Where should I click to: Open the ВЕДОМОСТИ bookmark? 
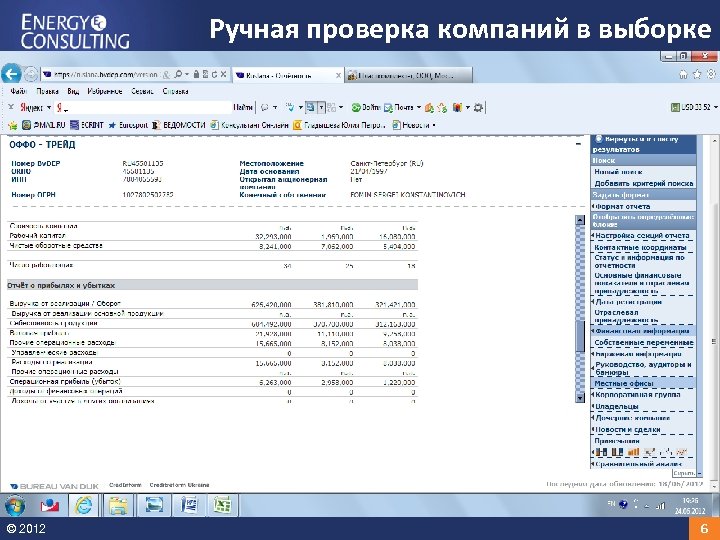[179, 125]
